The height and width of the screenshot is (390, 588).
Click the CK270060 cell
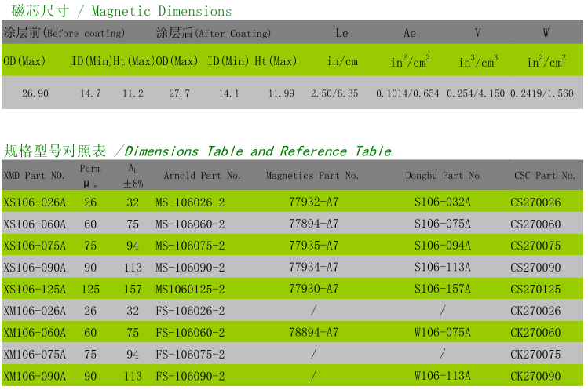(535, 333)
